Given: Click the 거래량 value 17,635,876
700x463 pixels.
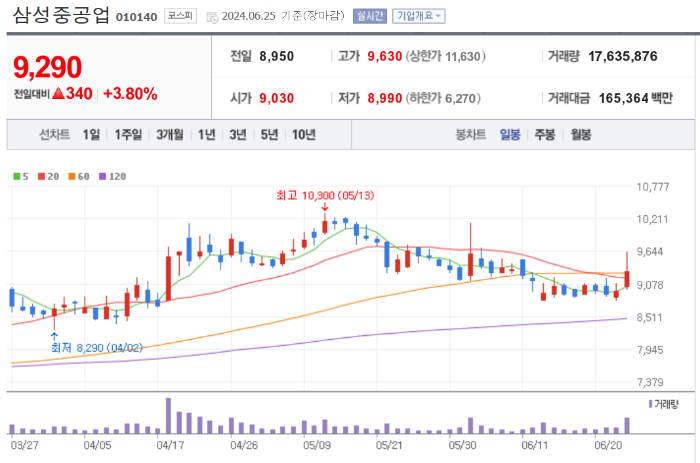Looking at the screenshot, I should coord(623,56).
